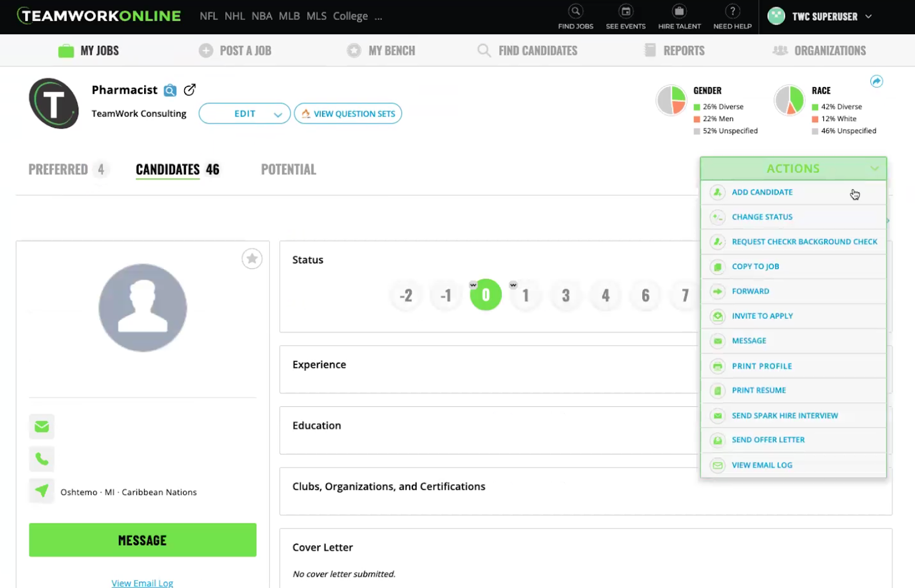Click the email envelope icon in candidate card
Image resolution: width=915 pixels, height=588 pixels.
42,426
